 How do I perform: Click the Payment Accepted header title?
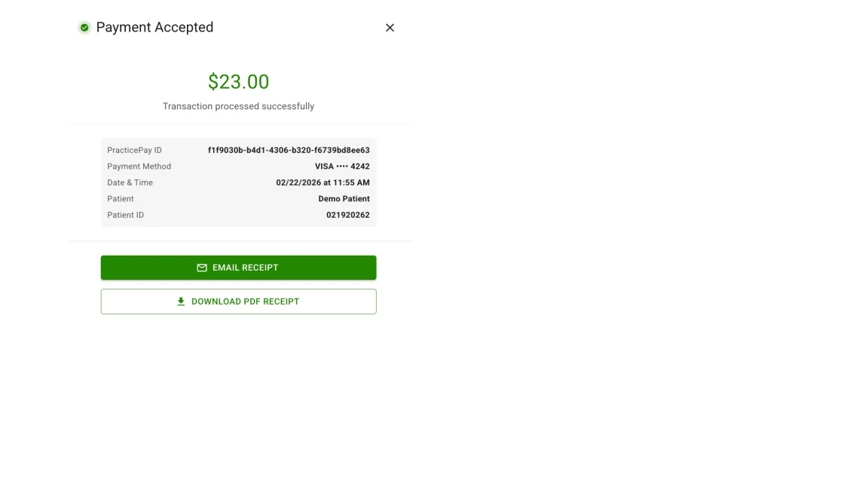(154, 27)
